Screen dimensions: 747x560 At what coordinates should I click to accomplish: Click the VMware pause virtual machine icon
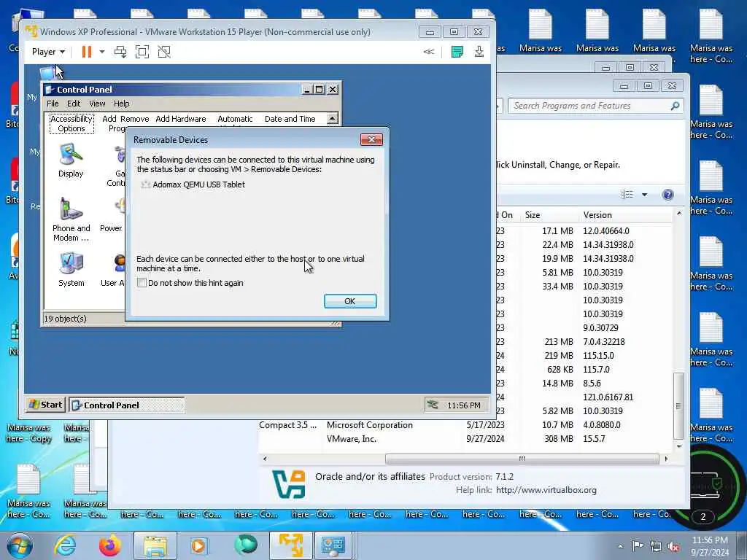pos(86,52)
